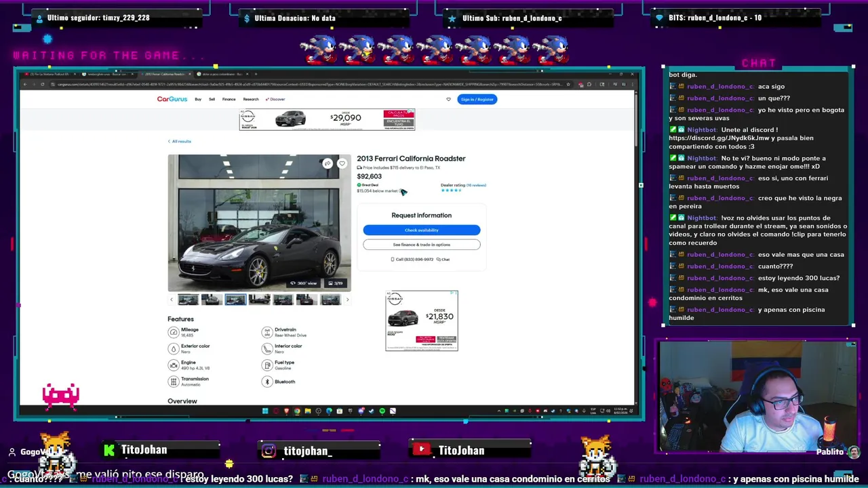
Task: Select the first car thumbnail
Action: coord(188,300)
